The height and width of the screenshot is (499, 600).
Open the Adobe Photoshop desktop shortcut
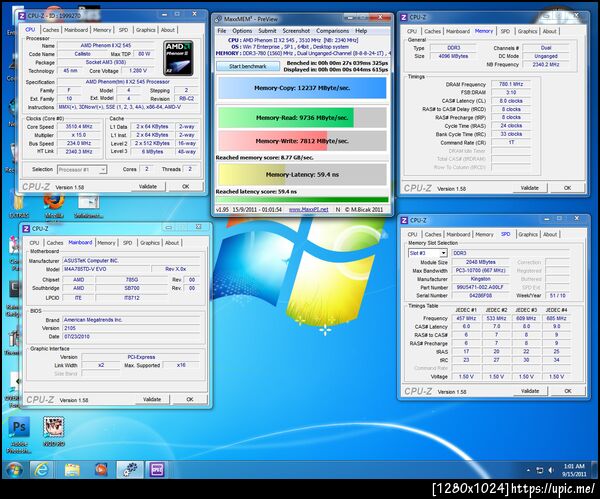point(19,435)
